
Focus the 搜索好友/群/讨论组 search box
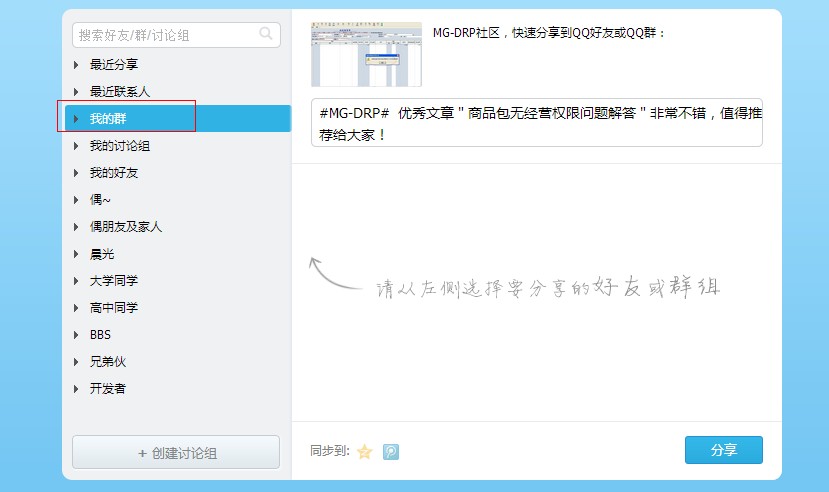tap(176, 35)
